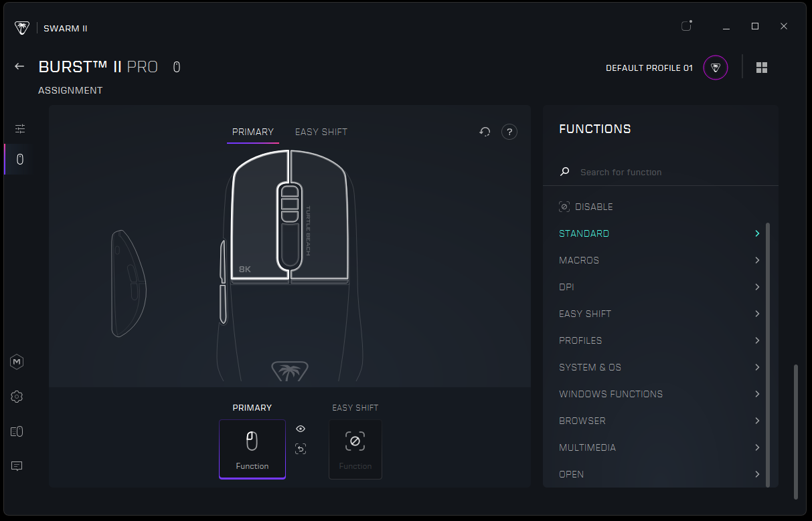Expand the MACROS category

[659, 260]
